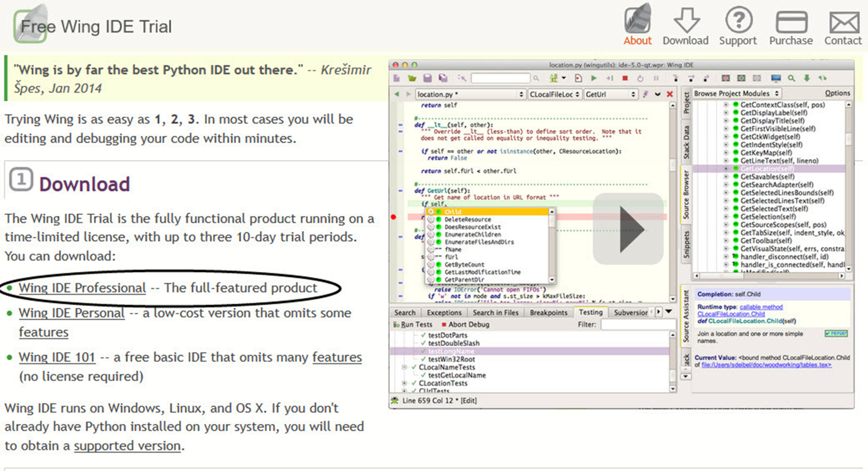Viewport: 868px width, 471px height.
Task: Open Wing IDE Professional link
Action: (82, 288)
